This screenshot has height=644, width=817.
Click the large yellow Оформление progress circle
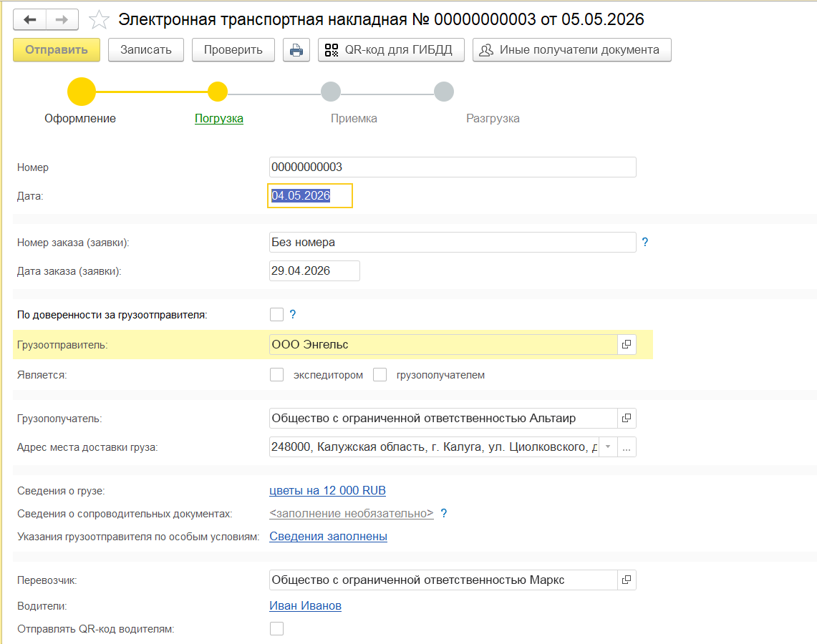82,92
